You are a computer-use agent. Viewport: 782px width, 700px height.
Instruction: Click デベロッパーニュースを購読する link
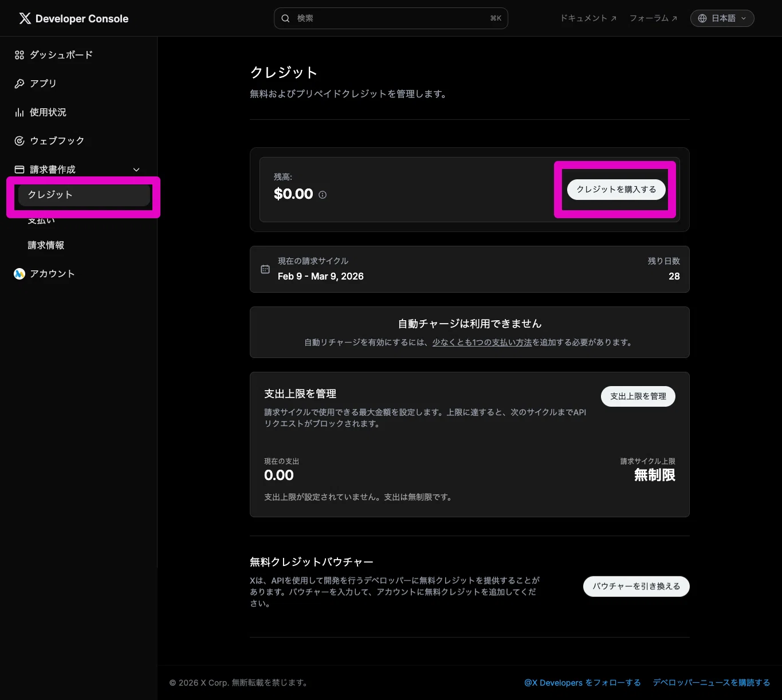click(712, 683)
